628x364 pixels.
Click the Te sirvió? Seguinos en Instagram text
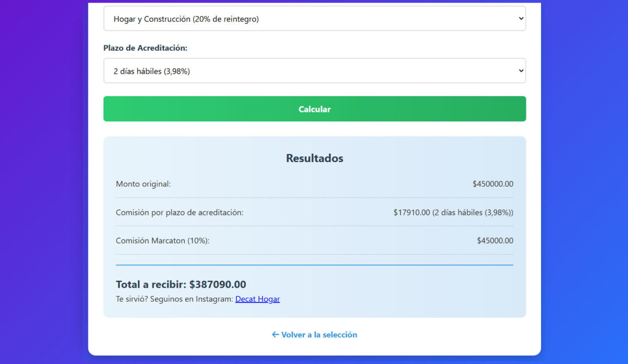[x=175, y=299]
